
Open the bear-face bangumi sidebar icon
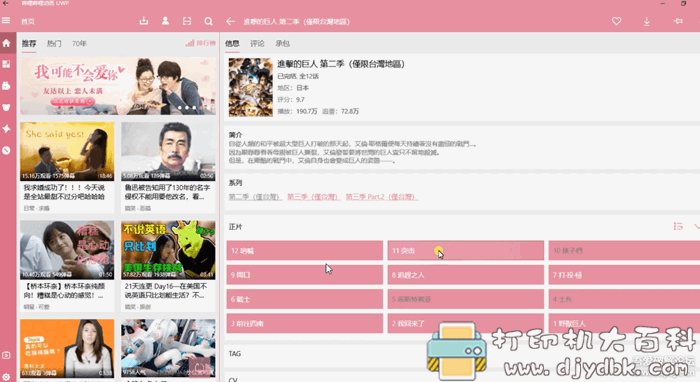pyautogui.click(x=6, y=107)
